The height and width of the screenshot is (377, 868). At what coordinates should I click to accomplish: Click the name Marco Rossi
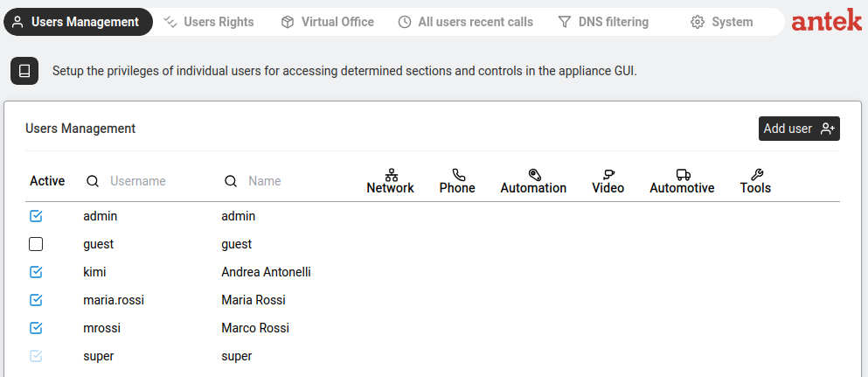pyautogui.click(x=255, y=328)
